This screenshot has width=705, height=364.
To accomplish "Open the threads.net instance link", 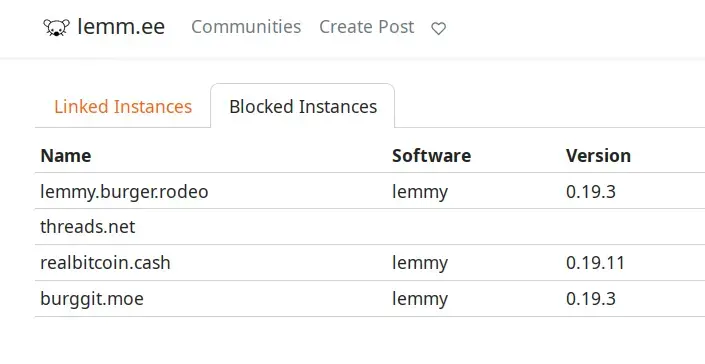I will click(88, 226).
